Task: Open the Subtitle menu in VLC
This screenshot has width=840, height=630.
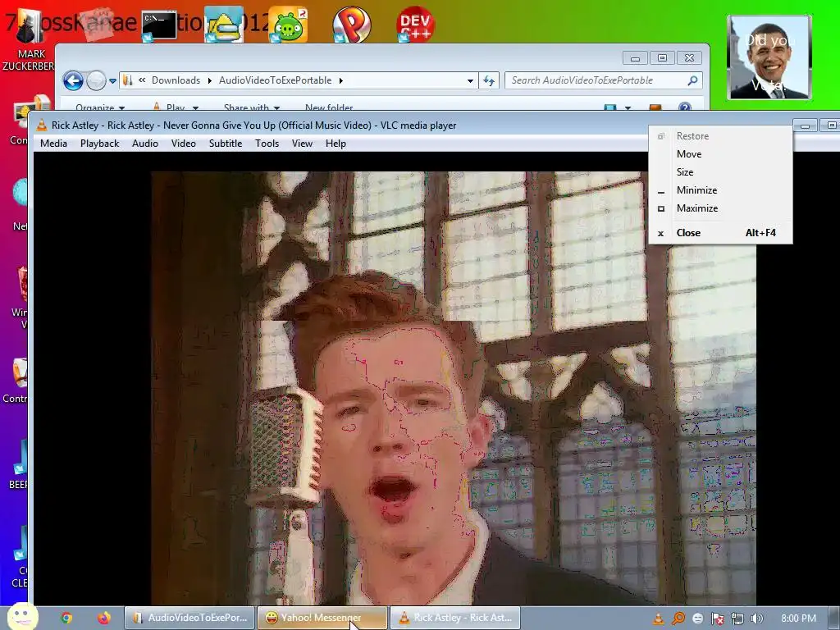Action: coord(226,144)
